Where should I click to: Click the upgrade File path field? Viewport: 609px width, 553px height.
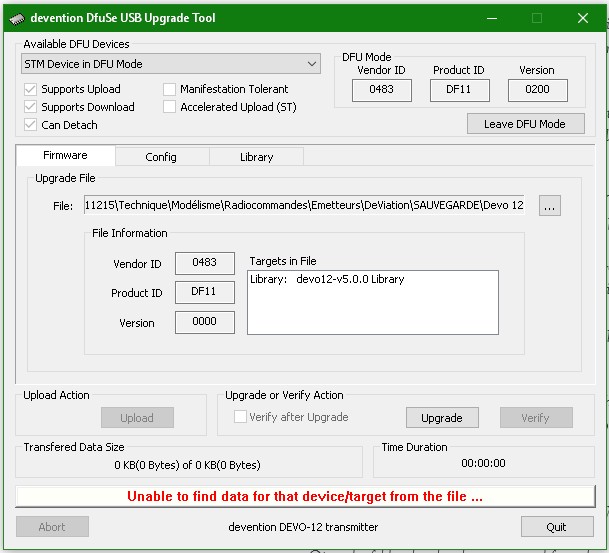tap(304, 205)
